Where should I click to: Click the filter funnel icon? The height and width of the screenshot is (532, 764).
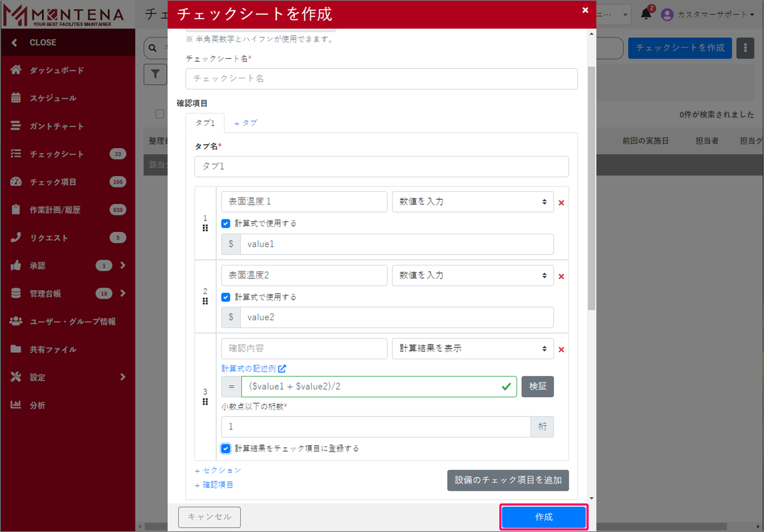tap(155, 74)
